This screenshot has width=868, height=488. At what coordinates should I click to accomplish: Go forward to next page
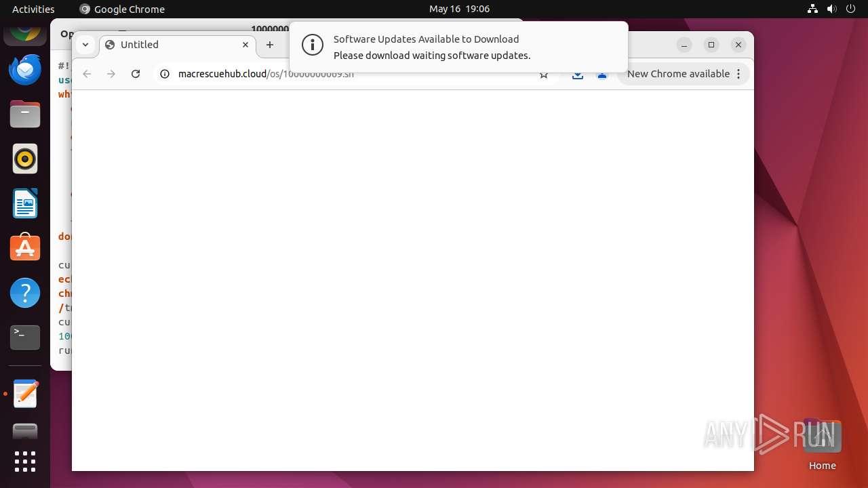pyautogui.click(x=111, y=74)
